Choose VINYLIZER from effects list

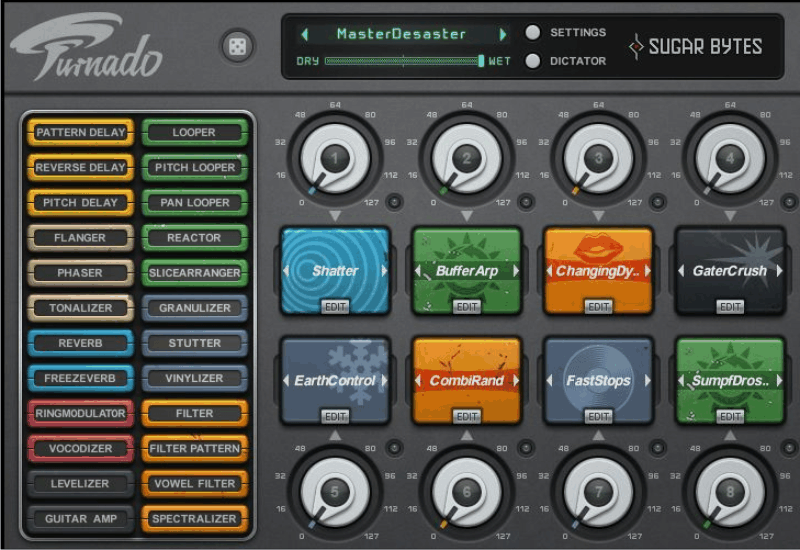[x=194, y=378]
